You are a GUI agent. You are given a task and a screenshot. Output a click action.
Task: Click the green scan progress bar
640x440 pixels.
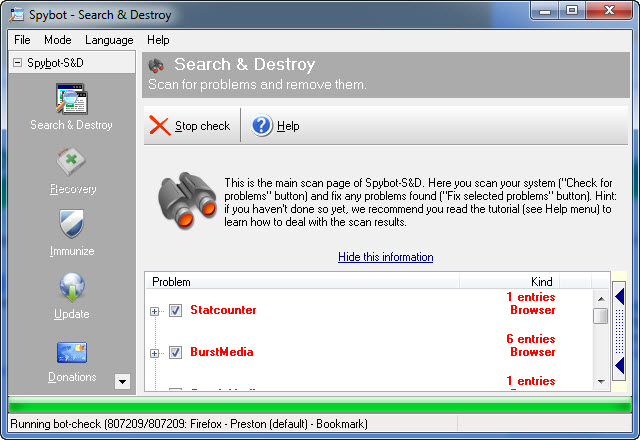(x=320, y=405)
